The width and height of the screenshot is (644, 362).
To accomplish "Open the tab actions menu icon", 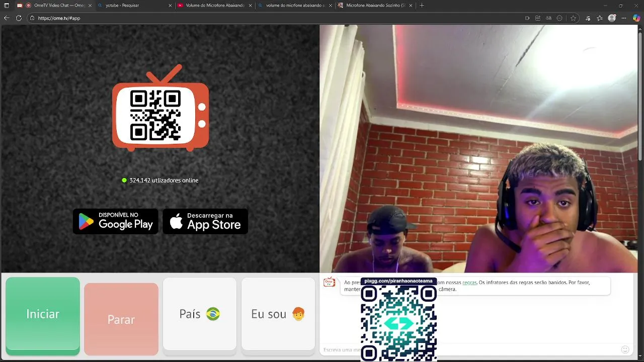I will click(7, 6).
